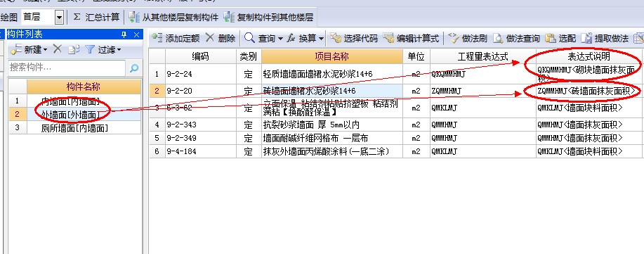
Task: Click the 新建 star icon
Action: pos(16,50)
